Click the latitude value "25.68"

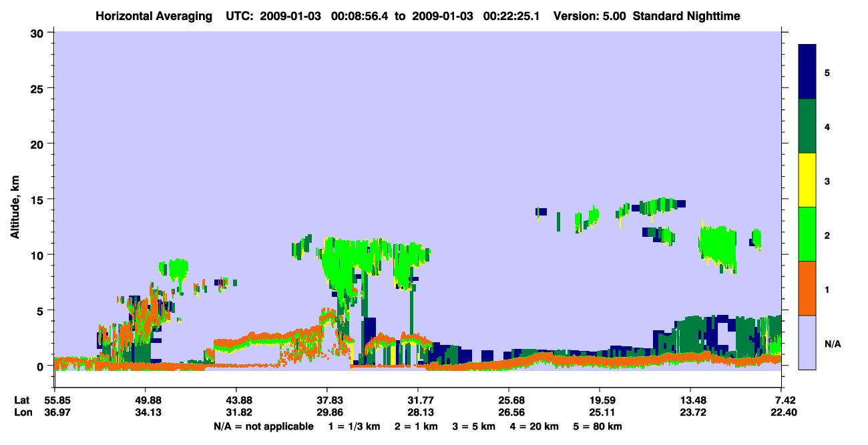[509, 400]
